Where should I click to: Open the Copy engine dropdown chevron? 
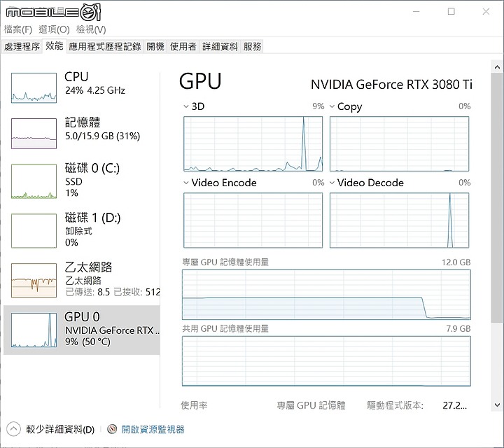(x=332, y=106)
